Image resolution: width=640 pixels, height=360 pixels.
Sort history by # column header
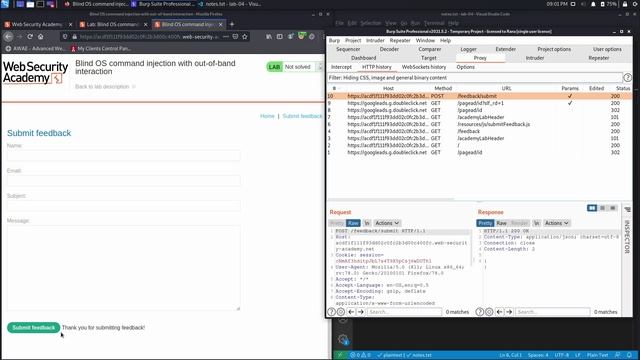click(335, 88)
